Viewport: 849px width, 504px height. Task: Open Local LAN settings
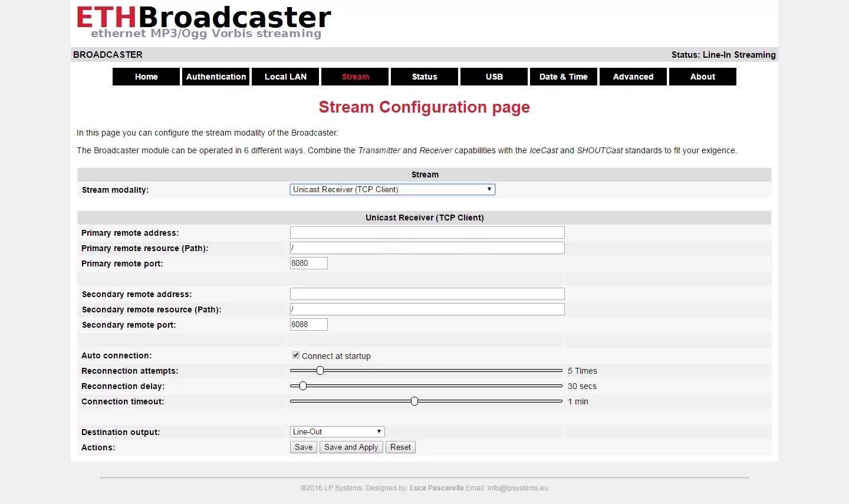coord(285,77)
